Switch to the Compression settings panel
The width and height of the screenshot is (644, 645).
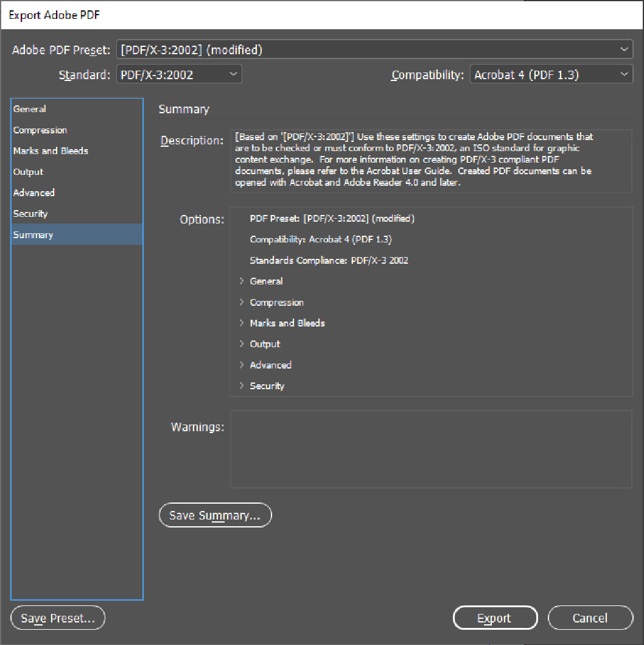click(x=40, y=130)
